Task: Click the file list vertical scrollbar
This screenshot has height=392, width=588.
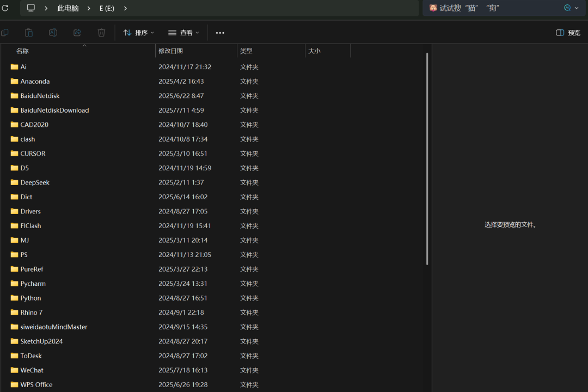Action: (x=427, y=159)
